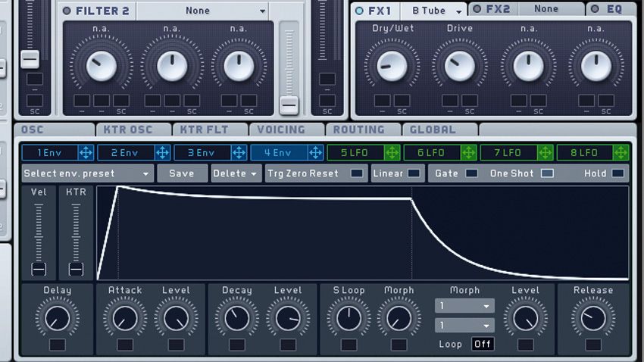This screenshot has width=644, height=362.
Task: Open the lower Morph dropdown
Action: coord(464,326)
